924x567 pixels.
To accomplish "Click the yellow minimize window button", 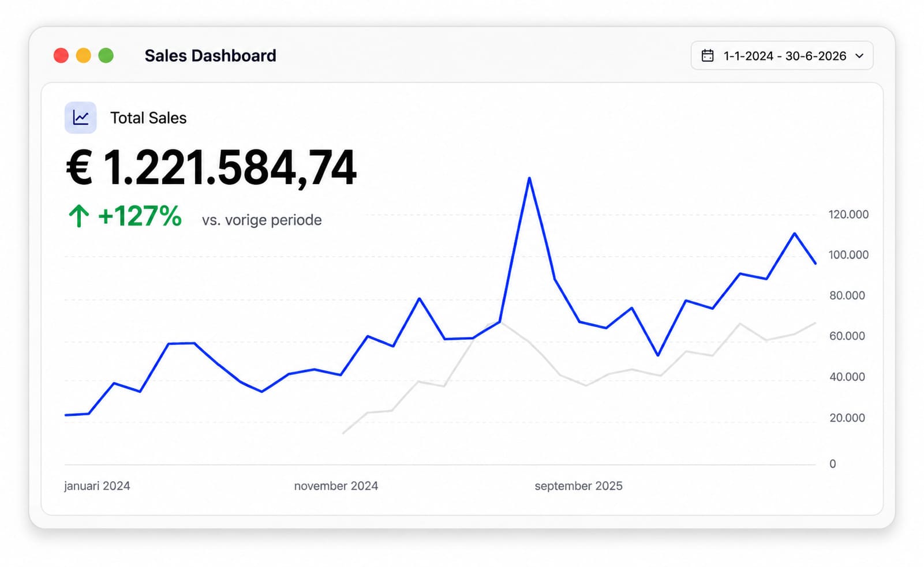I will (84, 55).
